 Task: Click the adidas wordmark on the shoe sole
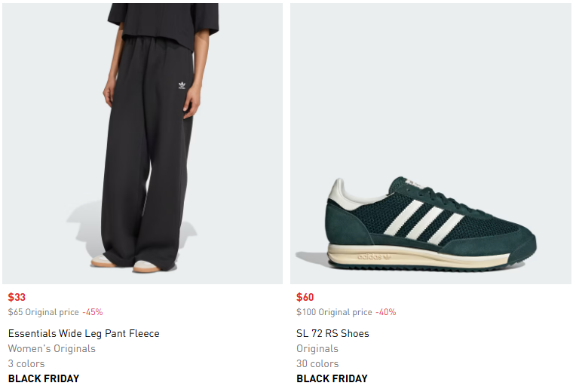[x=373, y=257]
